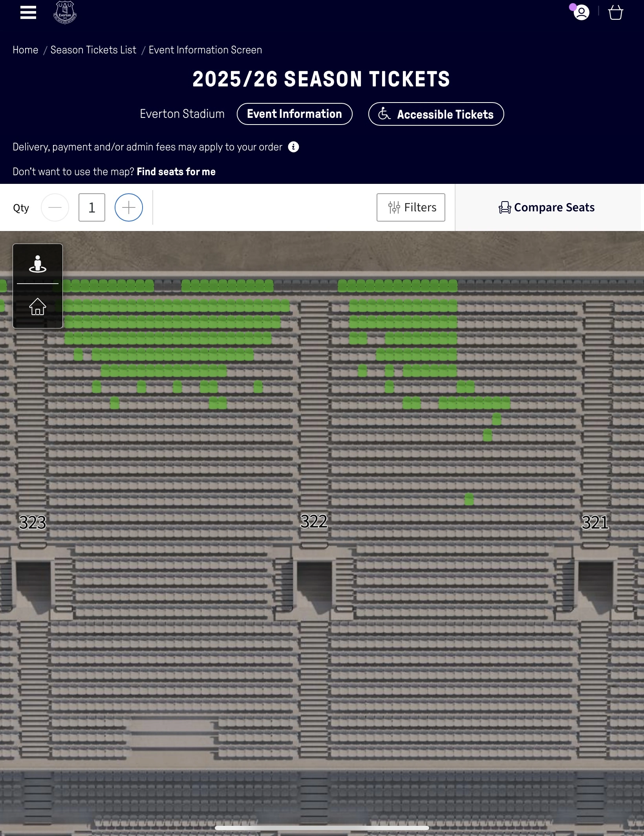Increase ticket quantity with plus button

(x=128, y=207)
